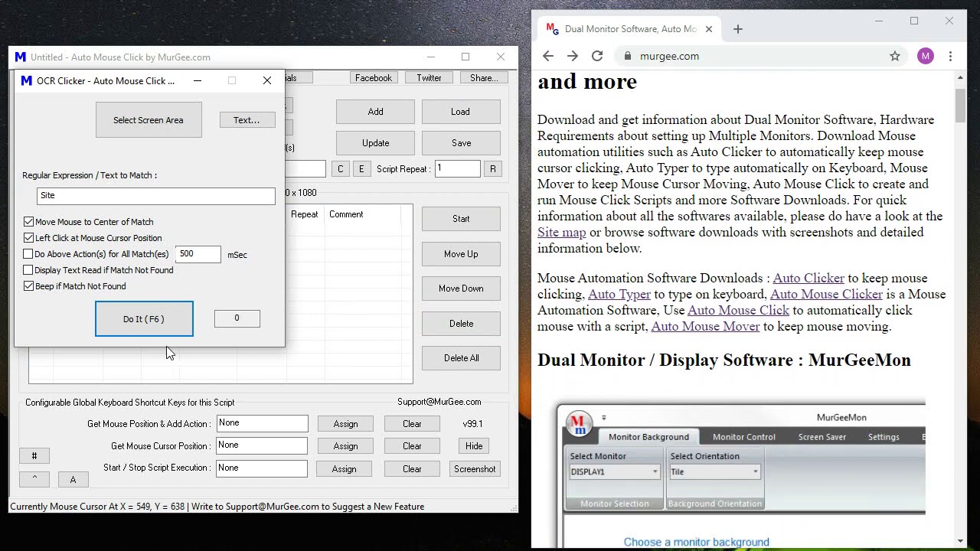Click Assign for Get Mouse Cursor Position
The height and width of the screenshot is (551, 980).
pos(345,446)
